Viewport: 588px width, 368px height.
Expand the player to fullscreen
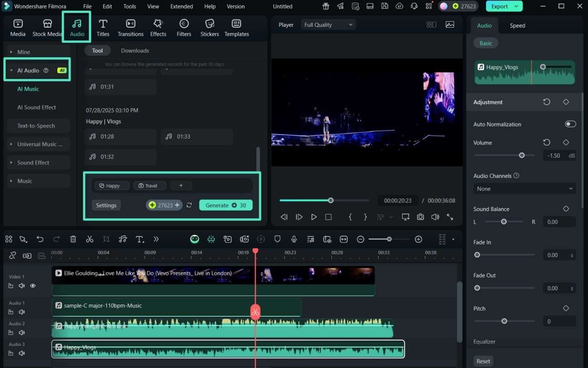(450, 217)
